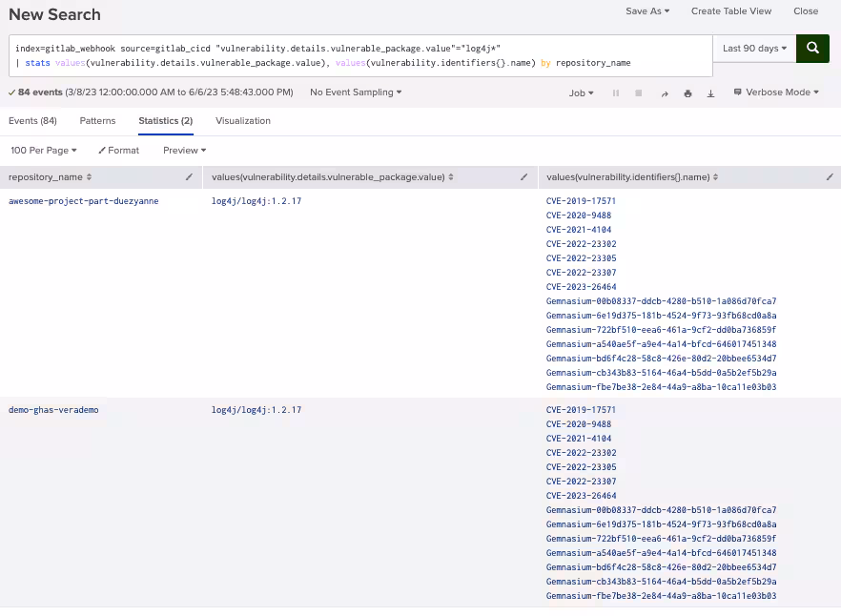Click pencil icon on vulnerable_package.value column

[x=523, y=177]
